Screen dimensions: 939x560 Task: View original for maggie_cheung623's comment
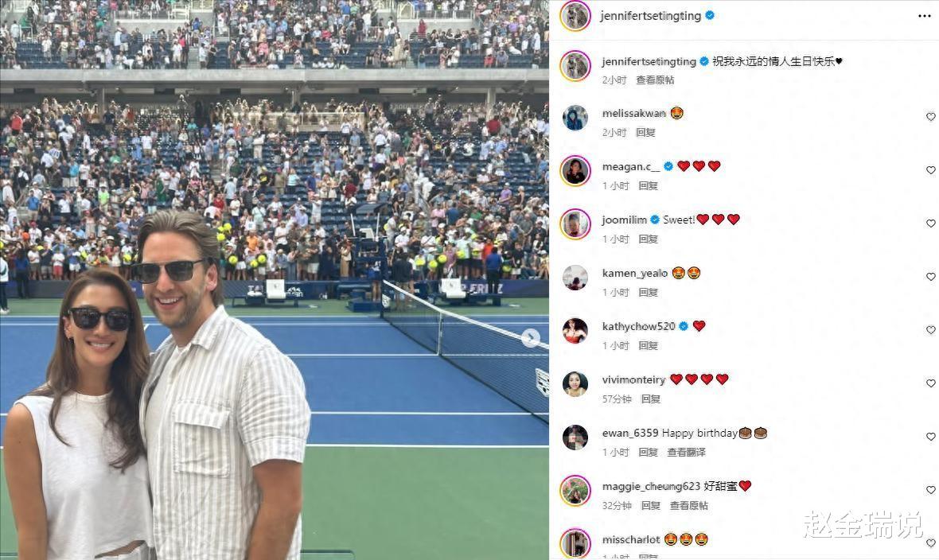[x=688, y=505]
